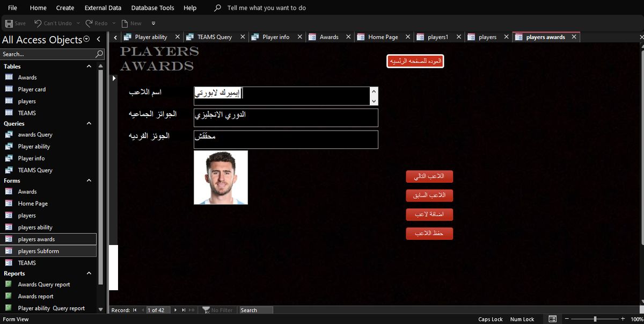
Task: Open the Create ribbon tab
Action: (65, 8)
